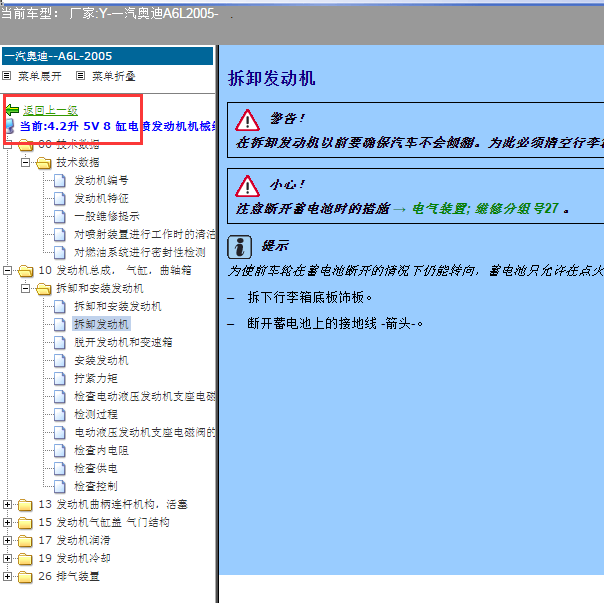This screenshot has height=603, width=604.
Task: Open 发动机特征 page
Action: pyautogui.click(x=101, y=198)
